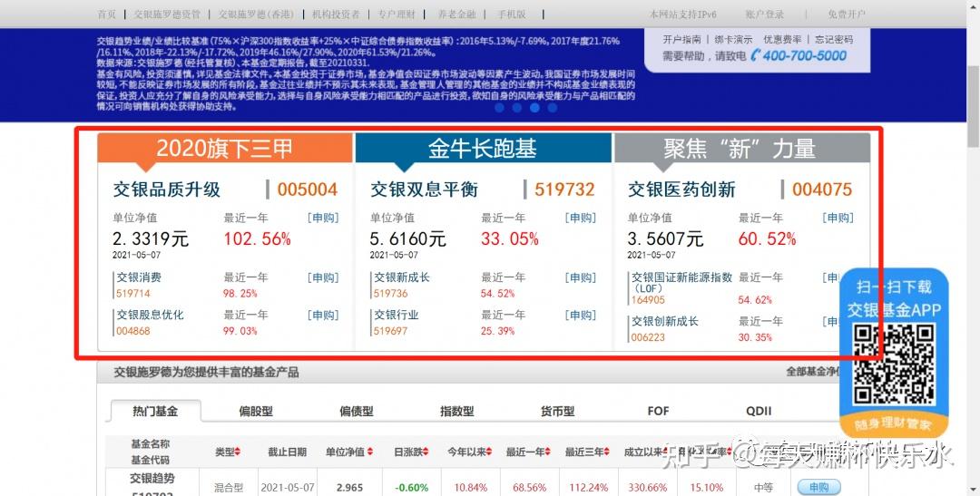This screenshot has height=496, width=980.
Task: Click the phone icon beside 400-700-5000
Action: click(756, 55)
